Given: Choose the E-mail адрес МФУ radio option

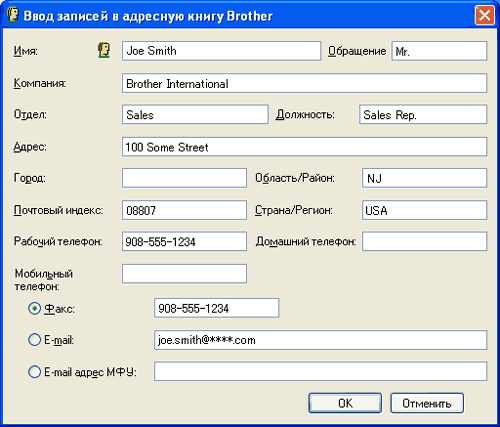Looking at the screenshot, I should click(34, 372).
